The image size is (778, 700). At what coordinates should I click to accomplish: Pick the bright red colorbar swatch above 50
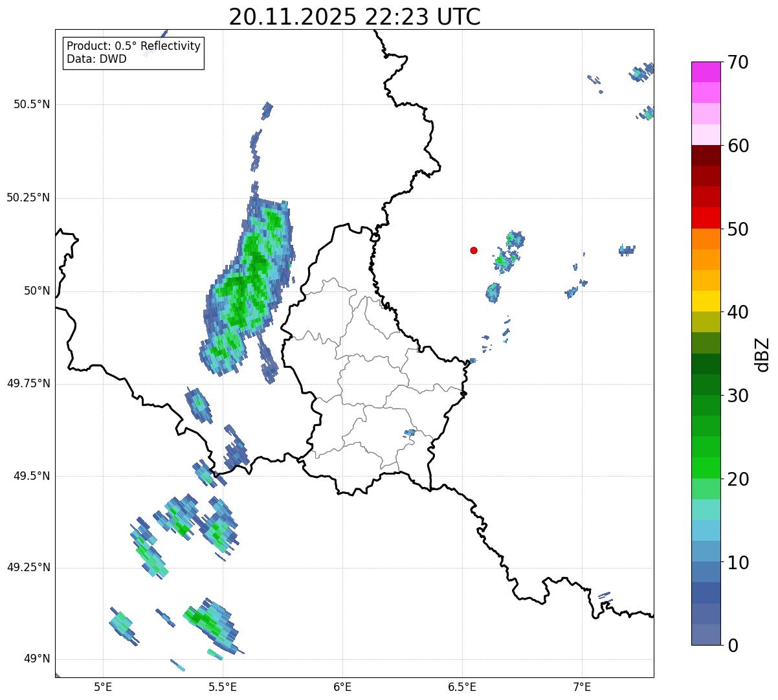(x=706, y=218)
